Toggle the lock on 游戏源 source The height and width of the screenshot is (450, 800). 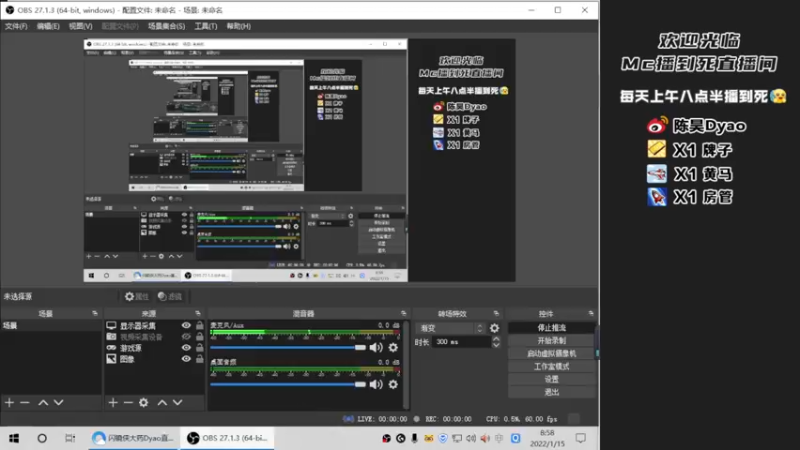tap(199, 347)
